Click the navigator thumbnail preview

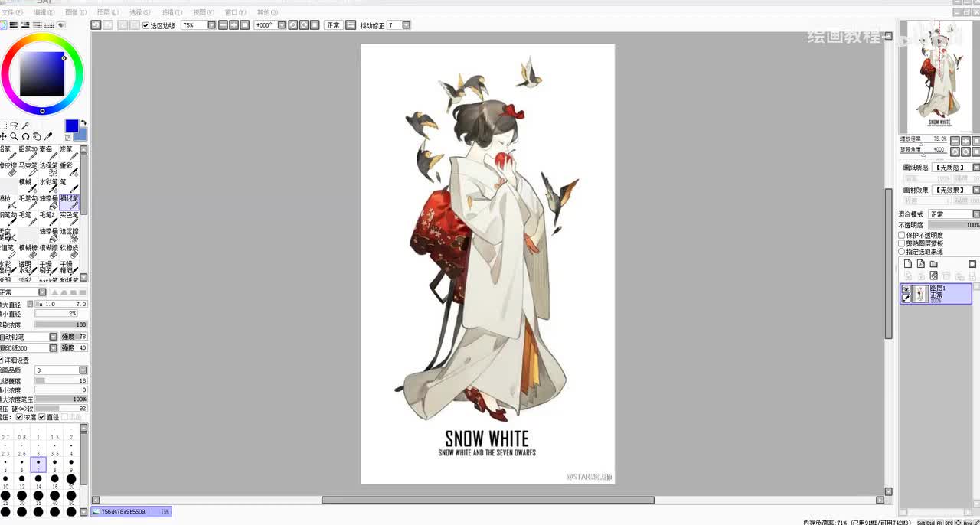939,77
